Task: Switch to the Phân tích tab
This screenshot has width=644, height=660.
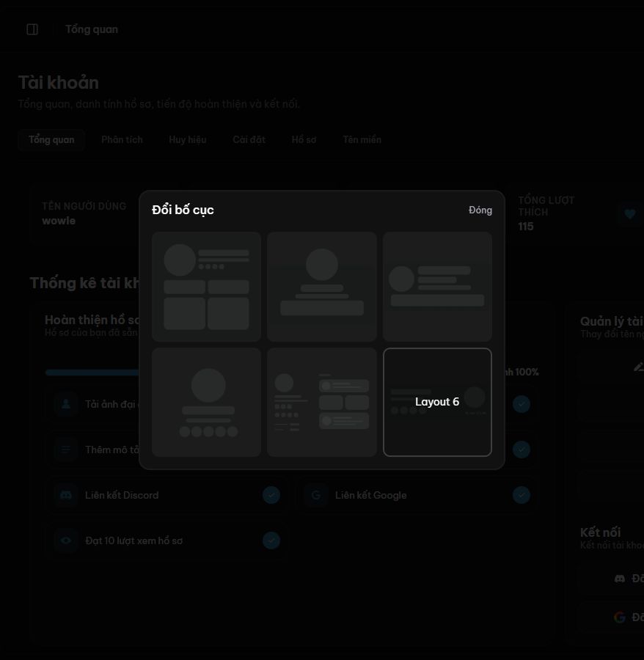Action: click(122, 140)
